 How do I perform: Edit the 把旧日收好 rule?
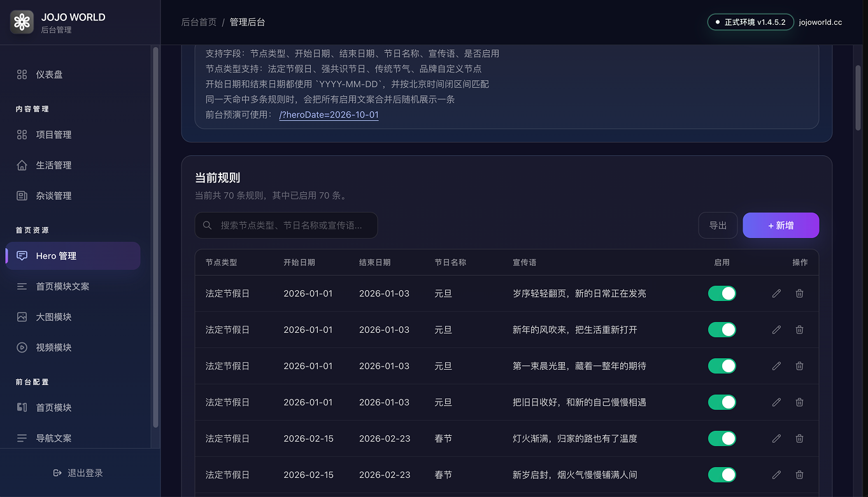pyautogui.click(x=776, y=402)
